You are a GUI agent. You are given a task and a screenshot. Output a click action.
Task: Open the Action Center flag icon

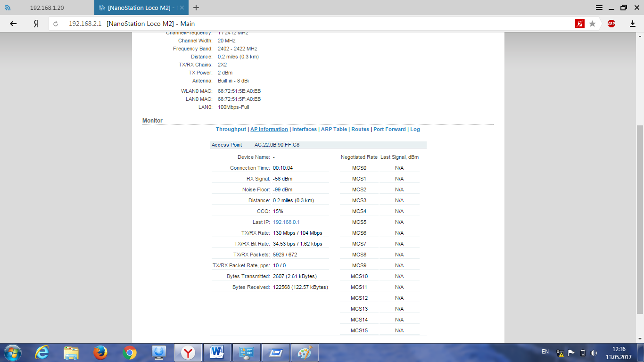pos(571,353)
